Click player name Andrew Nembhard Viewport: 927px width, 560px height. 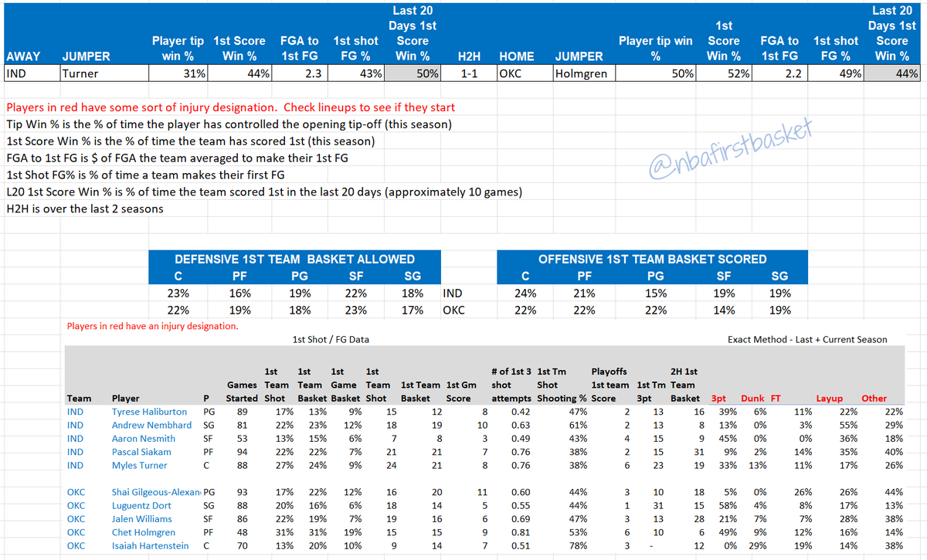pos(151,425)
